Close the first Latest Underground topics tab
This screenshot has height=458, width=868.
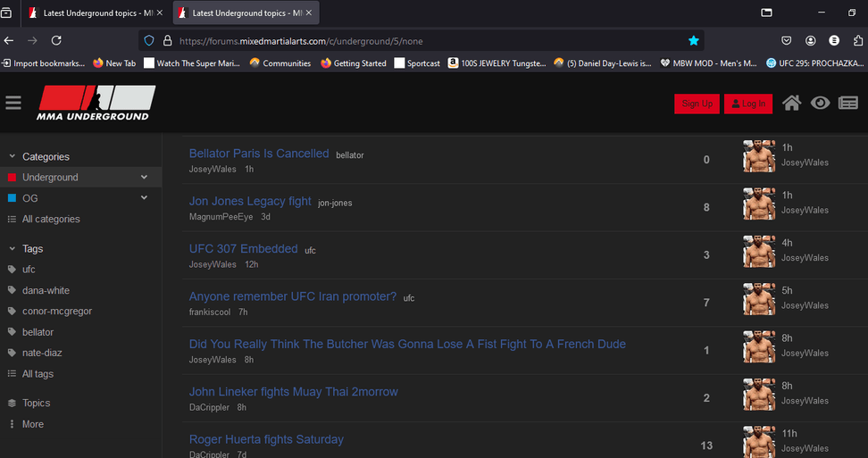click(160, 12)
